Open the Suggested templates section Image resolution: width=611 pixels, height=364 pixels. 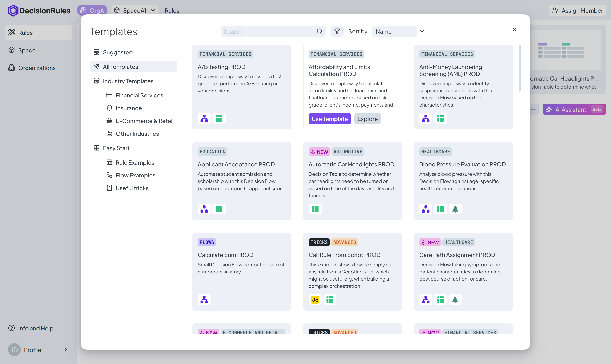(x=118, y=52)
